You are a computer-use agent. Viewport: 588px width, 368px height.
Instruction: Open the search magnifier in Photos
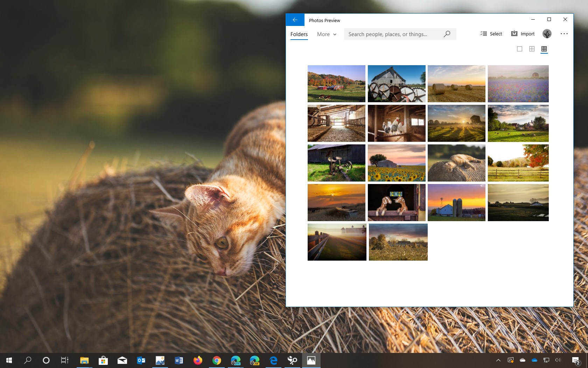pos(447,34)
